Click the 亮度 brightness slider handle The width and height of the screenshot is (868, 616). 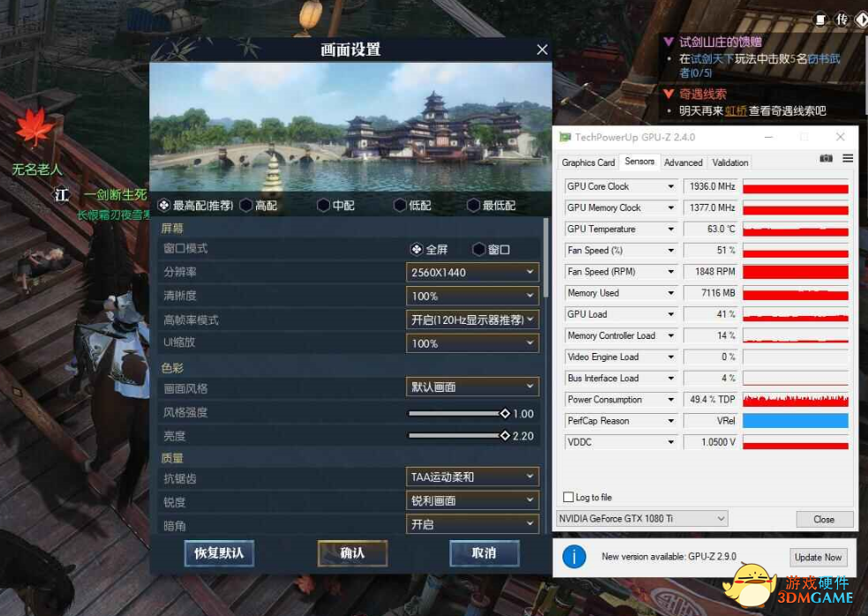[504, 436]
